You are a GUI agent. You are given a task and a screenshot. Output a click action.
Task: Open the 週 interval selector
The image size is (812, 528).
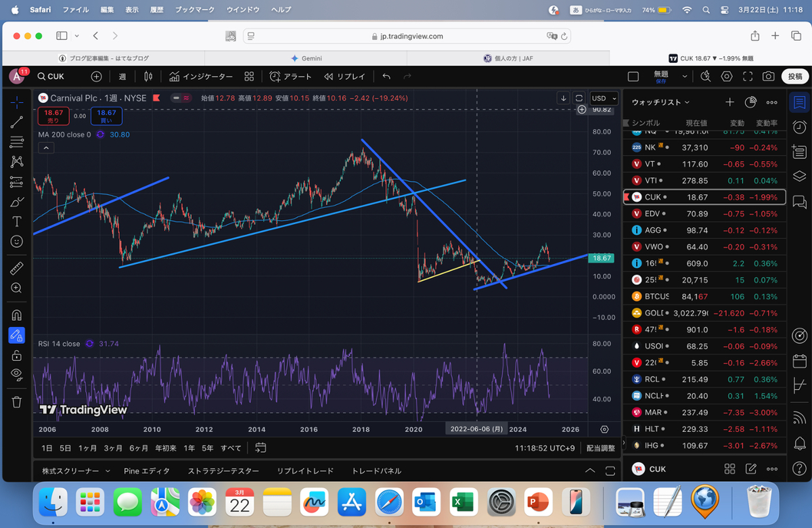pyautogui.click(x=122, y=76)
